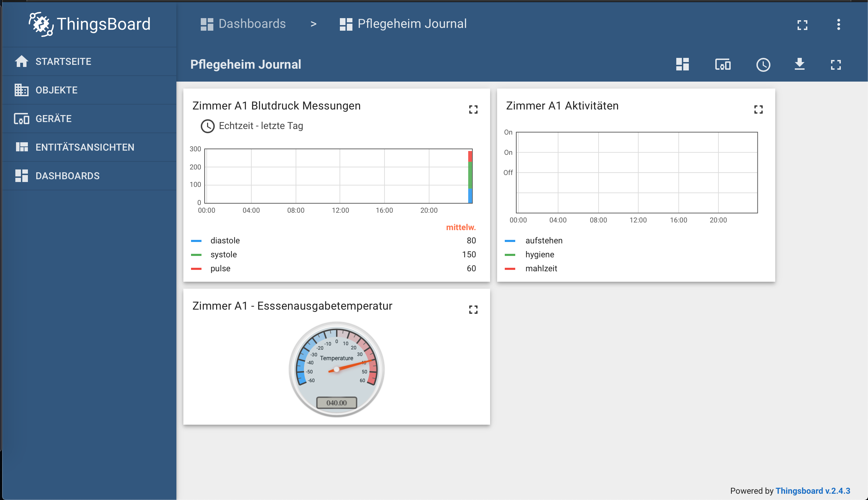Open the dashboard time window clock icon
The height and width of the screenshot is (500, 868).
763,65
